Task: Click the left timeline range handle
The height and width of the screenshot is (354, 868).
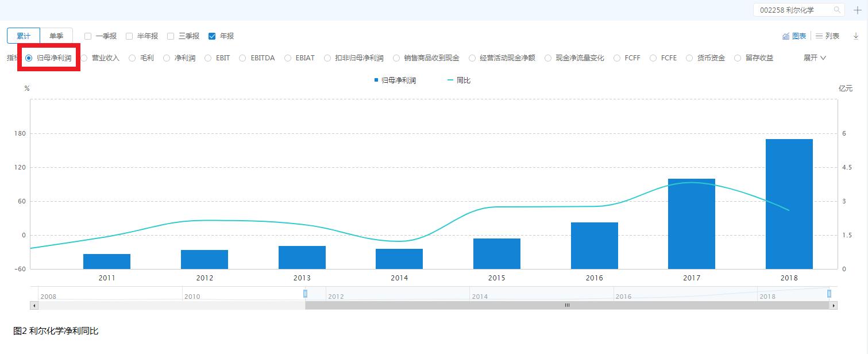Action: tap(305, 294)
